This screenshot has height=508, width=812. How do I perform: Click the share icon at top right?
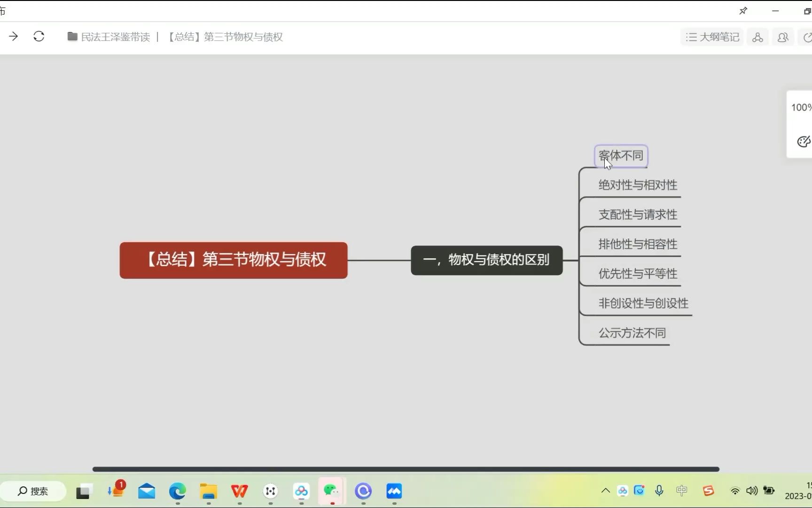(x=806, y=37)
